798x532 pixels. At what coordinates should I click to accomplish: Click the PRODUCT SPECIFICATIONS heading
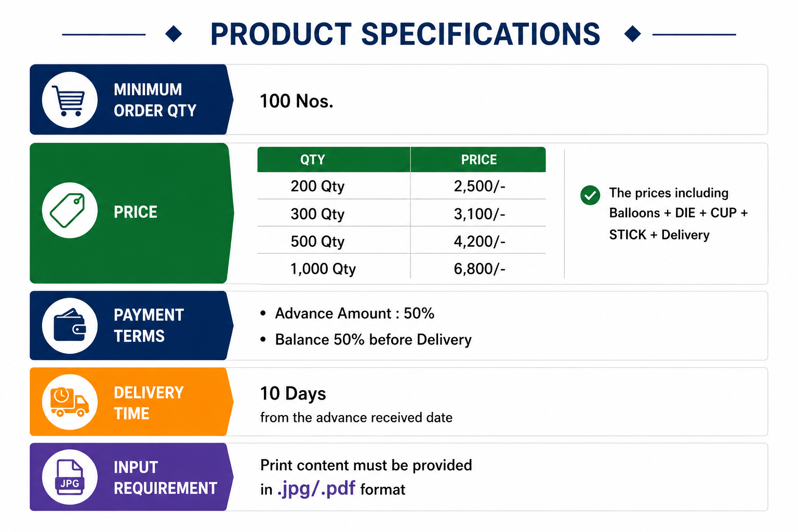click(405, 34)
